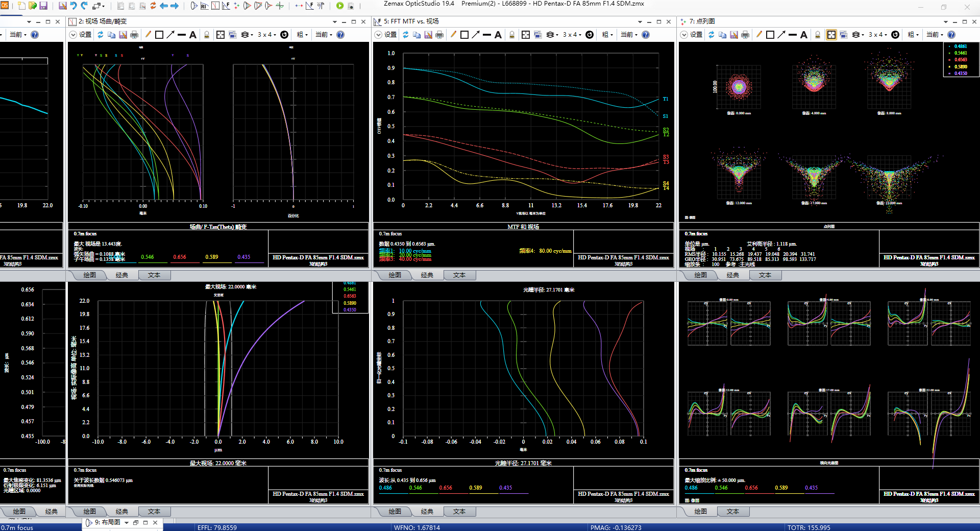
Task: Toggle the active cursor in FFT MTF window
Action: (526, 35)
